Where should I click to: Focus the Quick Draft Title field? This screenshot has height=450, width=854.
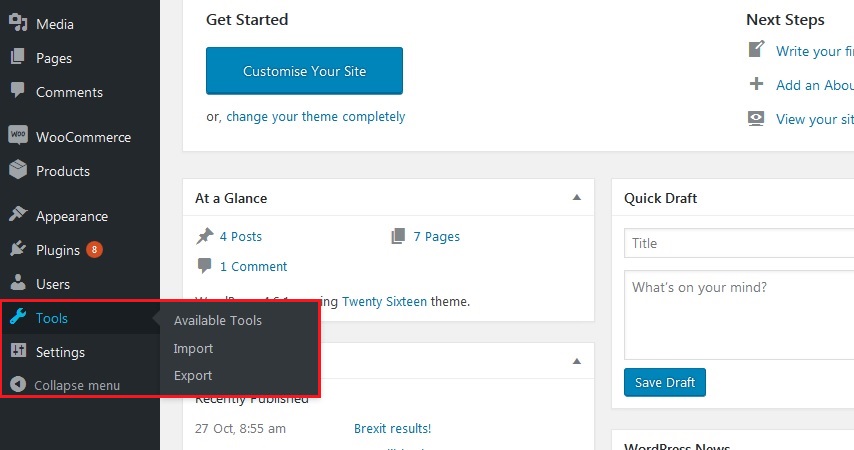click(739, 243)
